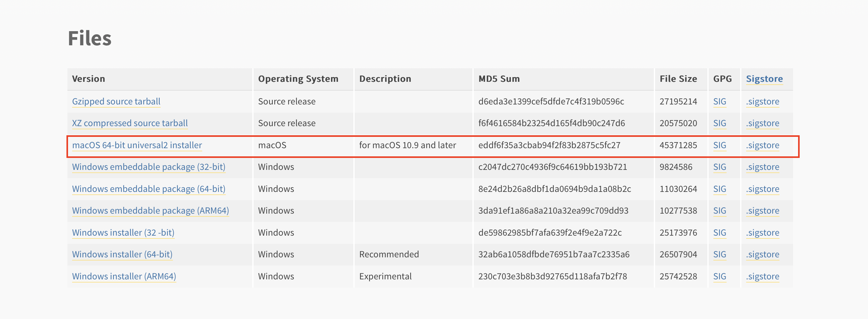The height and width of the screenshot is (319, 868).
Task: Open Windows embeddable package (64-bit) link
Action: tap(149, 189)
